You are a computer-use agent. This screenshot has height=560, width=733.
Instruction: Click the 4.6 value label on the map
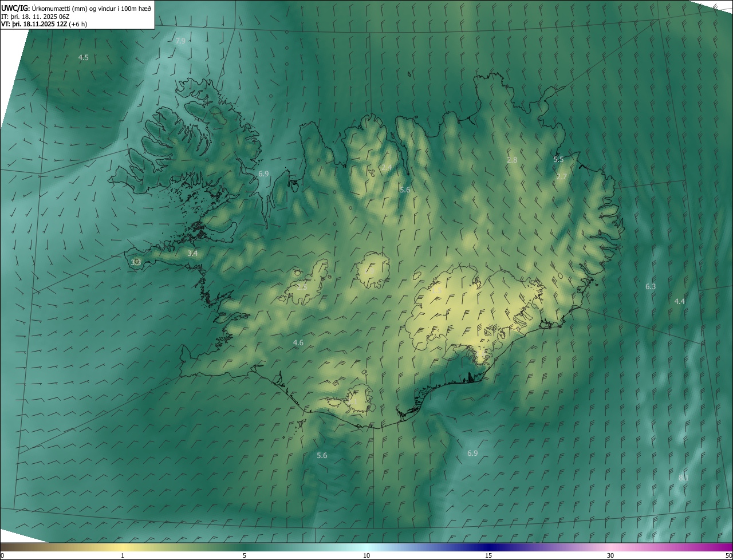298,342
